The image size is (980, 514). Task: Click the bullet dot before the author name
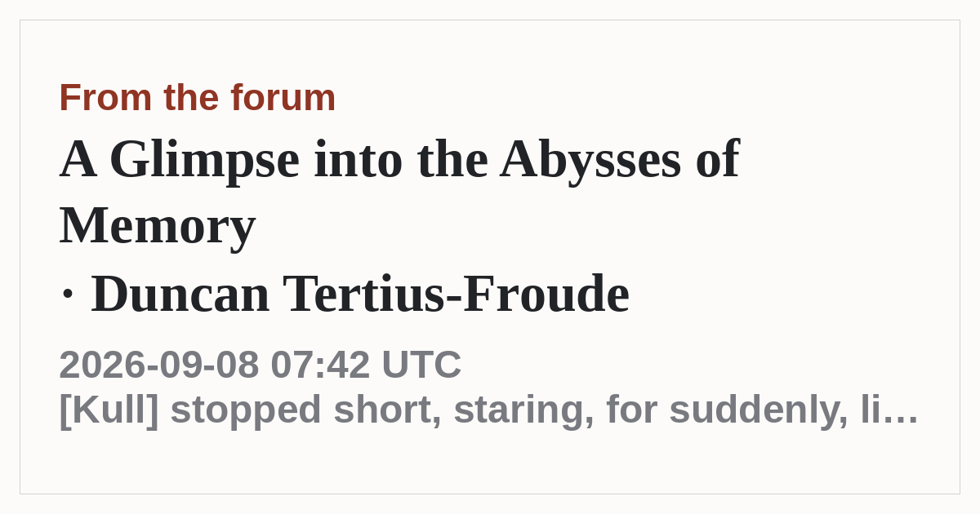tap(68, 295)
